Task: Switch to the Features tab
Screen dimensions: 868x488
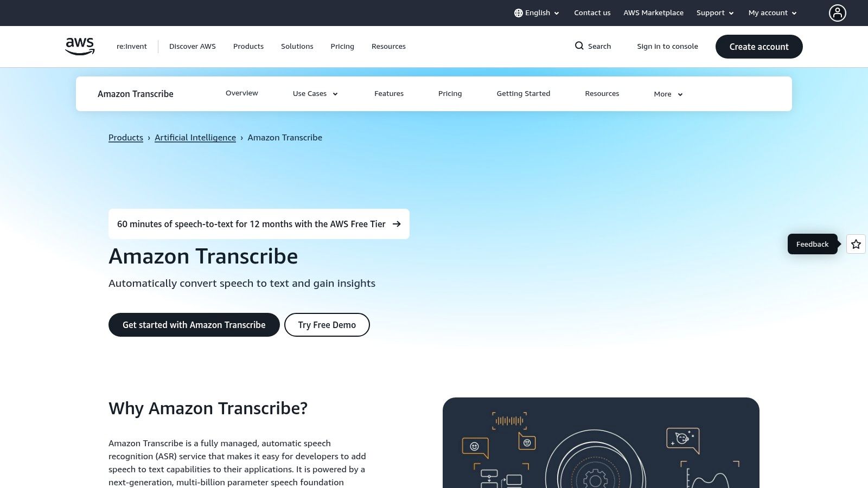Action: click(x=388, y=93)
